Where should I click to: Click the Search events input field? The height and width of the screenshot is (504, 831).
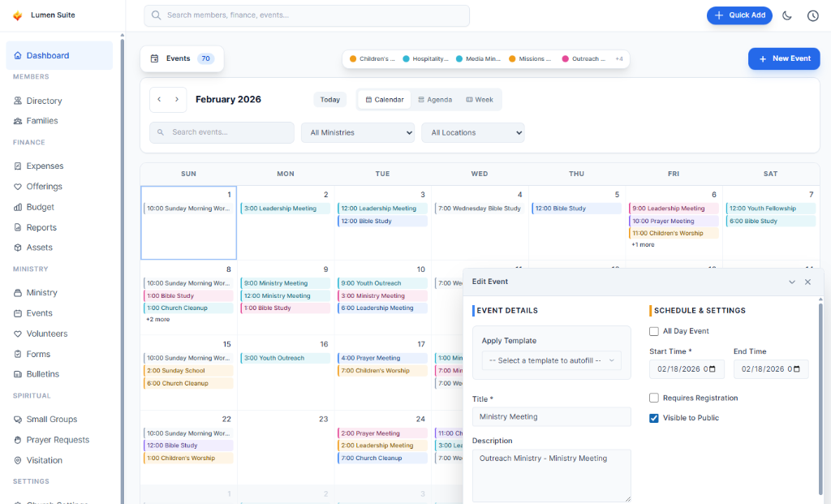click(222, 132)
